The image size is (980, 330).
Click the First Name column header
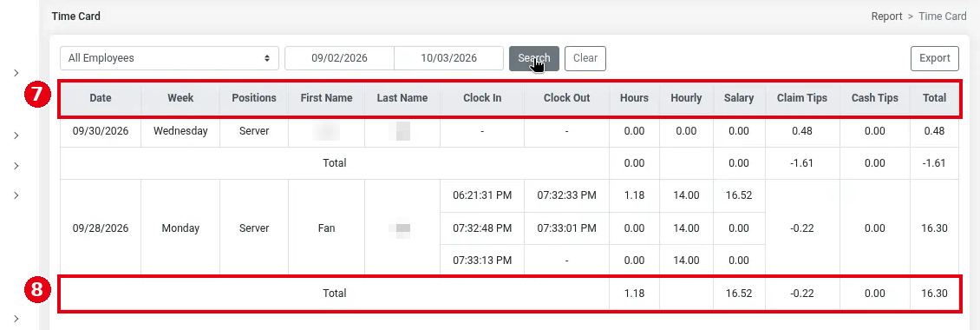[x=326, y=97]
